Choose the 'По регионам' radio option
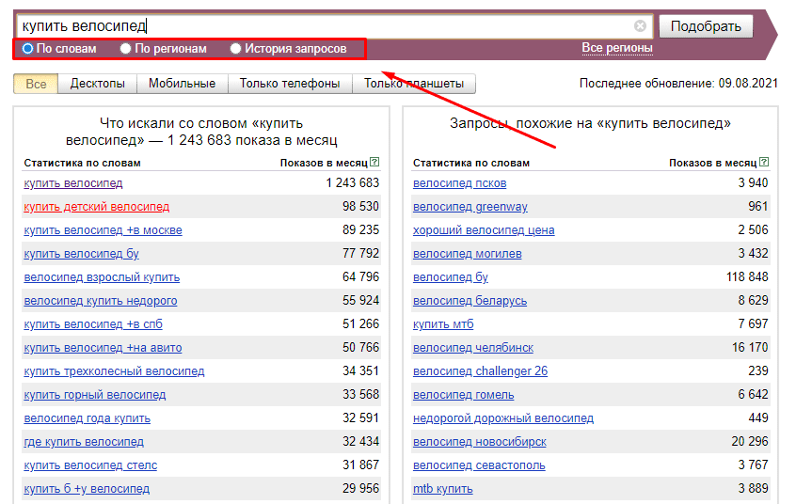 (x=126, y=48)
